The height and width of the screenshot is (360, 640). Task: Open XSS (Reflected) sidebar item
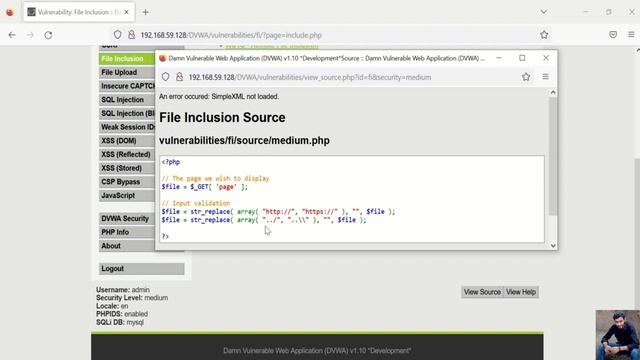tap(127, 154)
